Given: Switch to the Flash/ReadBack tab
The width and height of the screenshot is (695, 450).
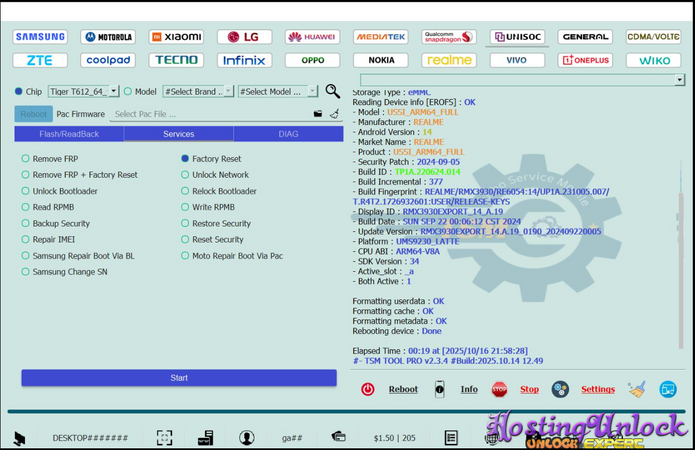Looking at the screenshot, I should click(x=69, y=134).
